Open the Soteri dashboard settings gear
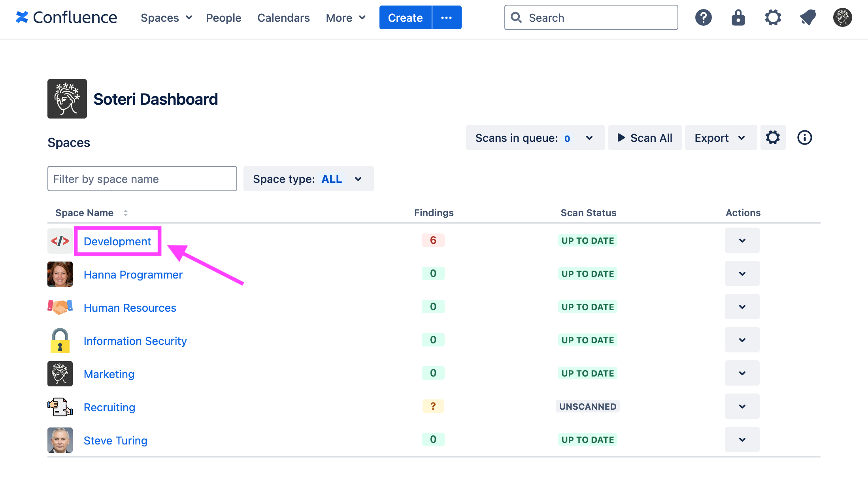 click(x=773, y=137)
